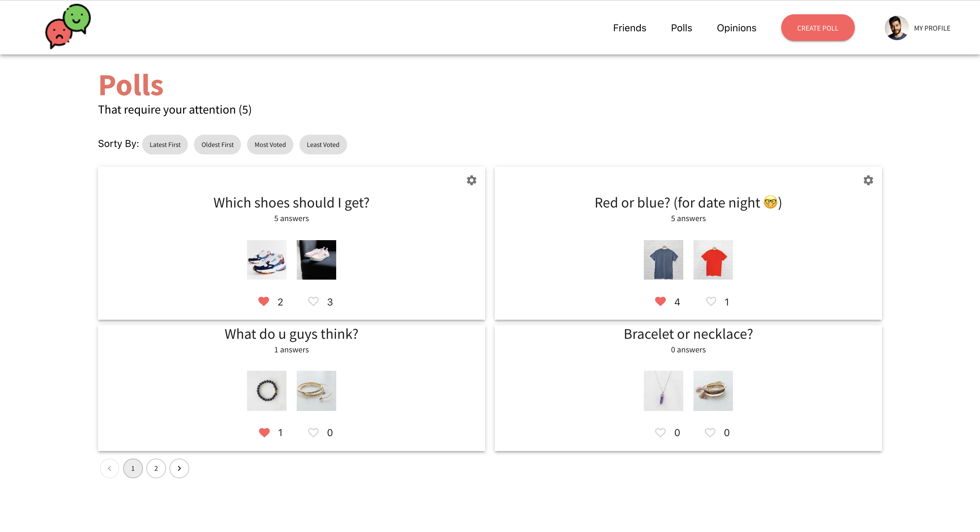This screenshot has width=980, height=532.
Task: Click the app logo chat bubbles
Action: point(68,27)
